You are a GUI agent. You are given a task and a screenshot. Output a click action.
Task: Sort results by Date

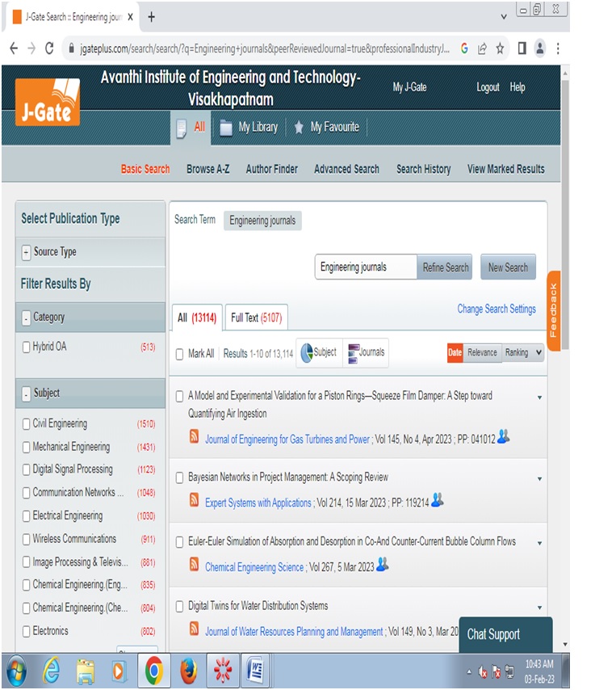455,353
